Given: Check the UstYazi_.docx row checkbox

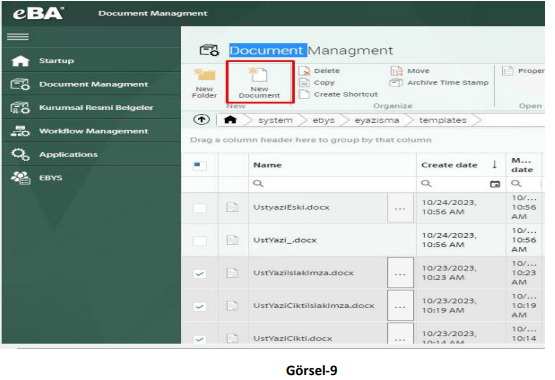Looking at the screenshot, I should 200,241.
